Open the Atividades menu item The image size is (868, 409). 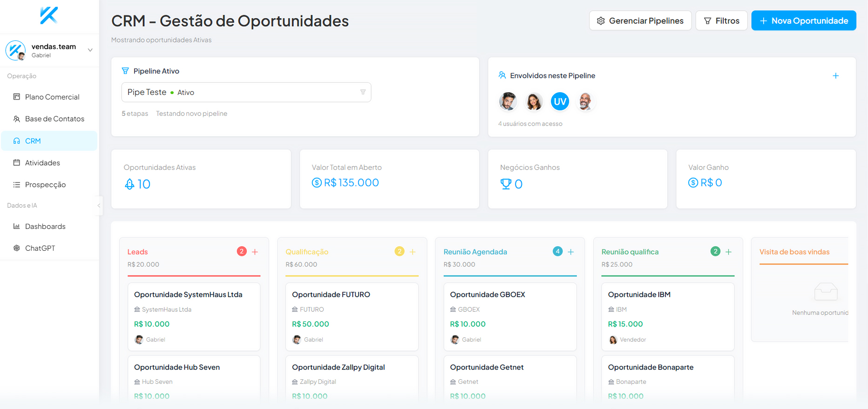pos(42,162)
